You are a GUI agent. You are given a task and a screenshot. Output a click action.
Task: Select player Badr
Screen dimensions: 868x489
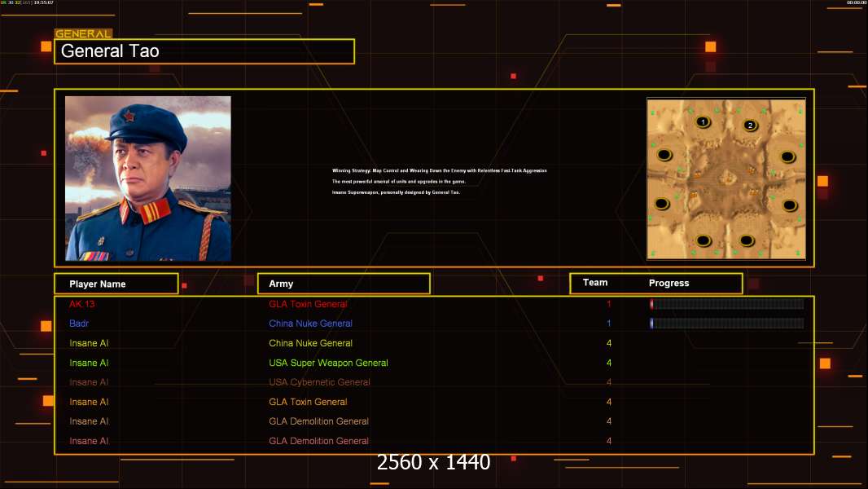coord(79,324)
